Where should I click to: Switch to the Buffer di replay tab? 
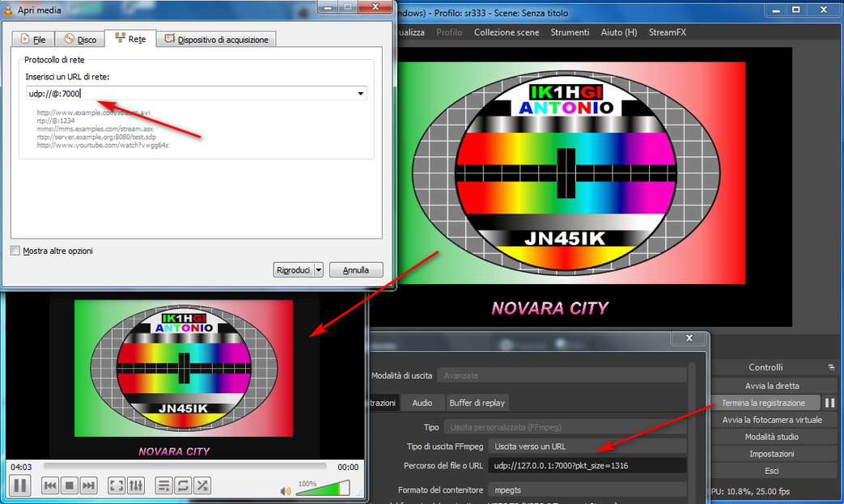pyautogui.click(x=477, y=403)
